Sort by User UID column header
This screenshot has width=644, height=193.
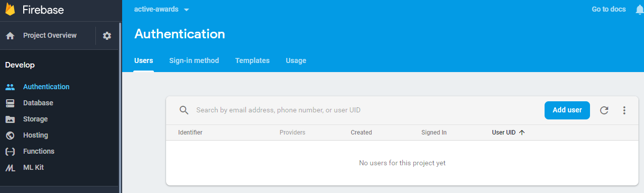point(504,133)
